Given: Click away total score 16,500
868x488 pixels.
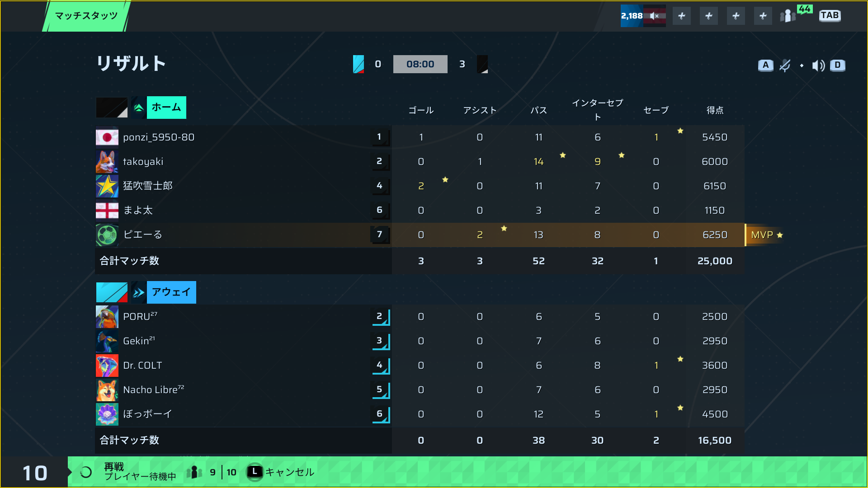Looking at the screenshot, I should (715, 441).
